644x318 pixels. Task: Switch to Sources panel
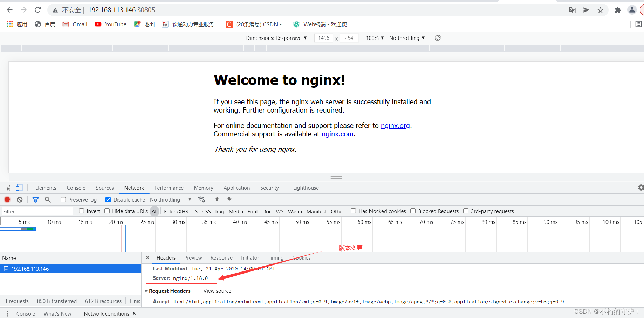(105, 188)
